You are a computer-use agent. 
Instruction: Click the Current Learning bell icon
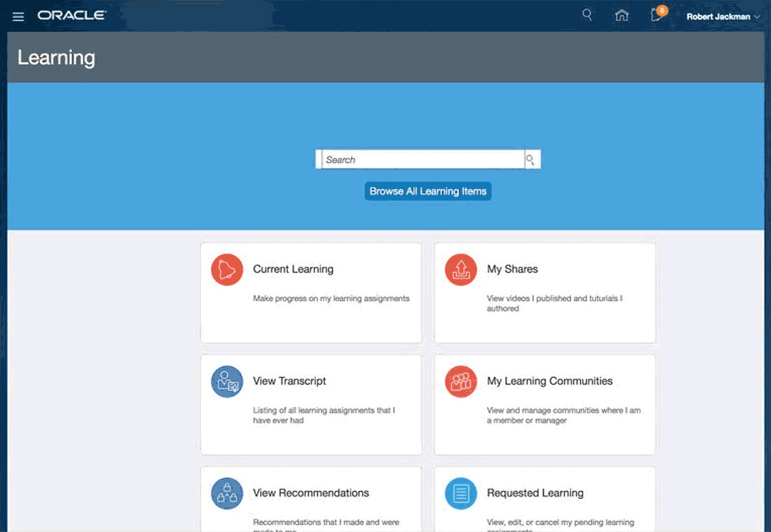227,270
